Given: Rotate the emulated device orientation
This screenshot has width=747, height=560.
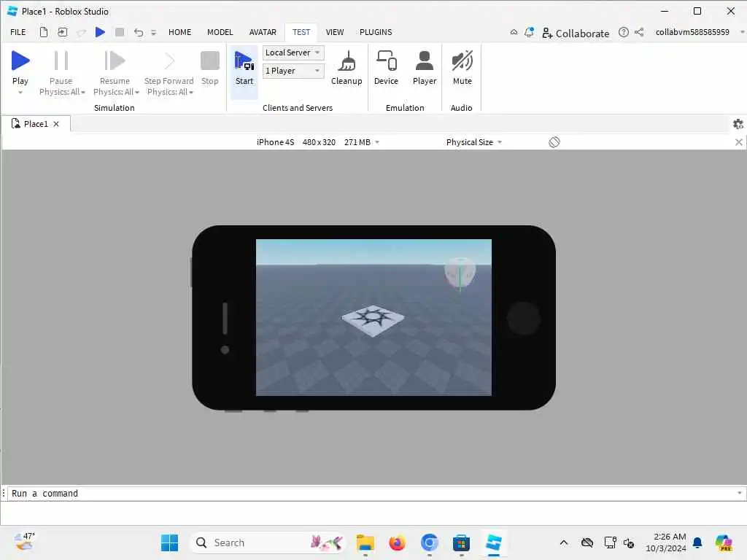Looking at the screenshot, I should pos(554,142).
